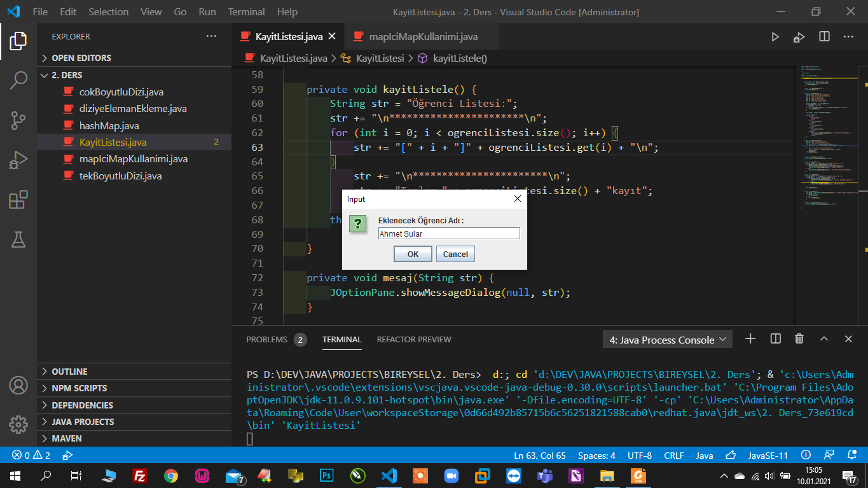Open the Run and Debug view
The height and width of the screenshot is (488, 868).
[x=18, y=160]
